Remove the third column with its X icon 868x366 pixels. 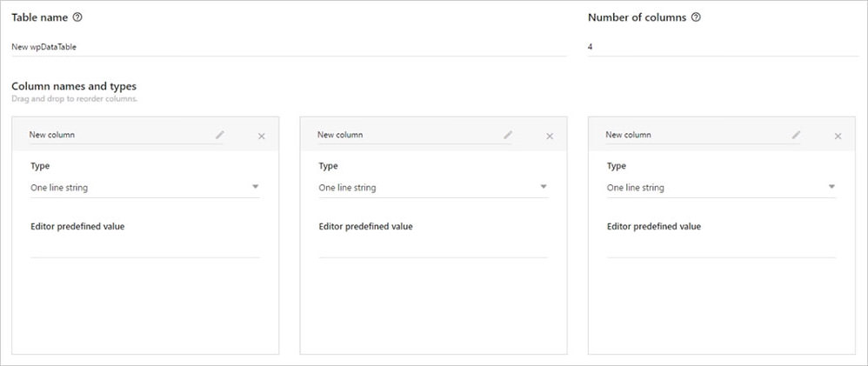click(838, 136)
